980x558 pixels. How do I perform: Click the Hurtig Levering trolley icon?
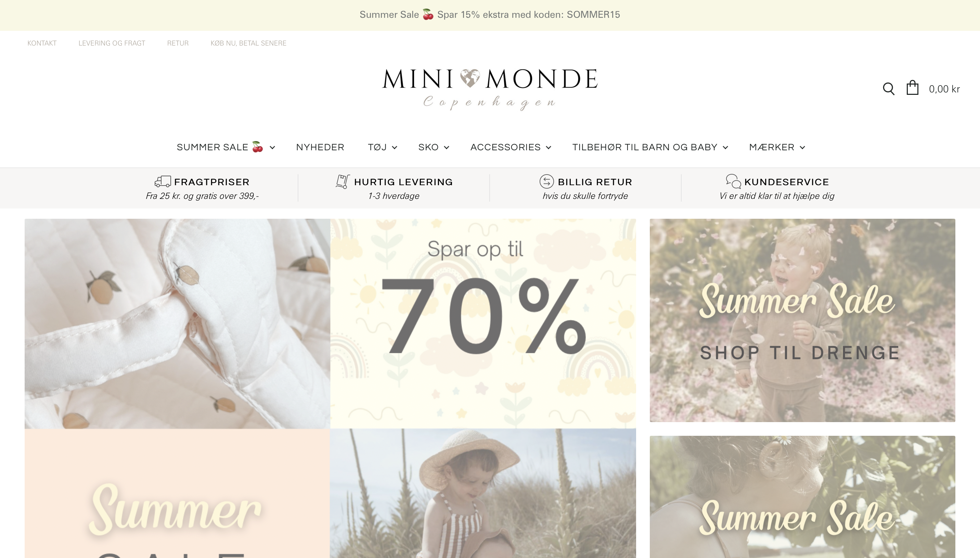coord(343,181)
